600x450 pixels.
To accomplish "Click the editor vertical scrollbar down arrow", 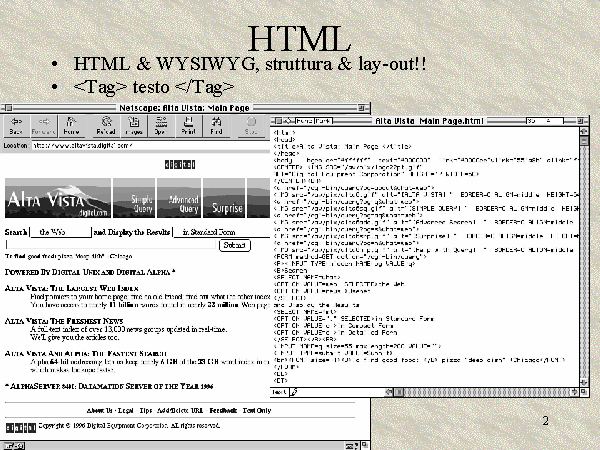I will point(584,382).
